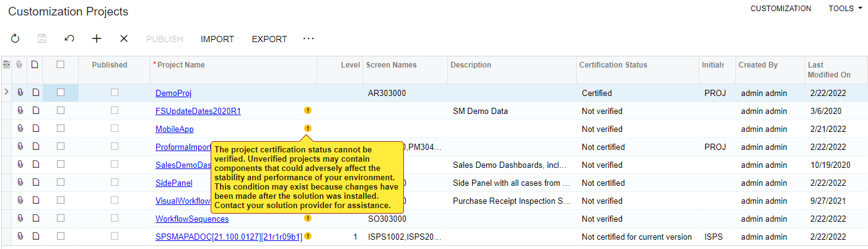Click the Refresh icon in toolbar
868x249 pixels.
pos(15,38)
